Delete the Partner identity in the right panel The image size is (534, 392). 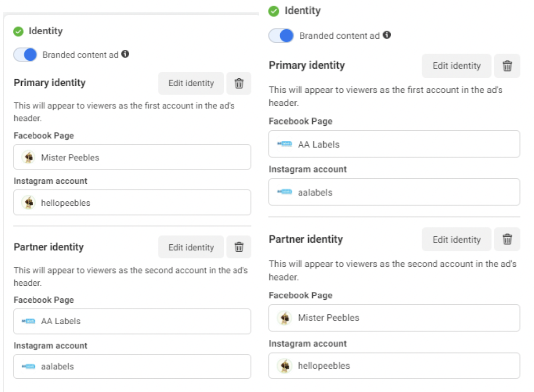click(x=507, y=239)
